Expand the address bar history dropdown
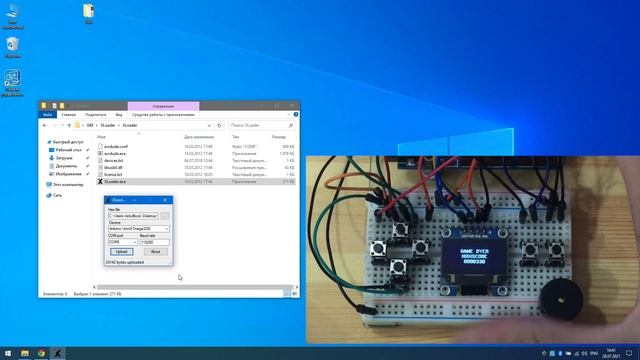This screenshot has width=640, height=360. [x=209, y=125]
